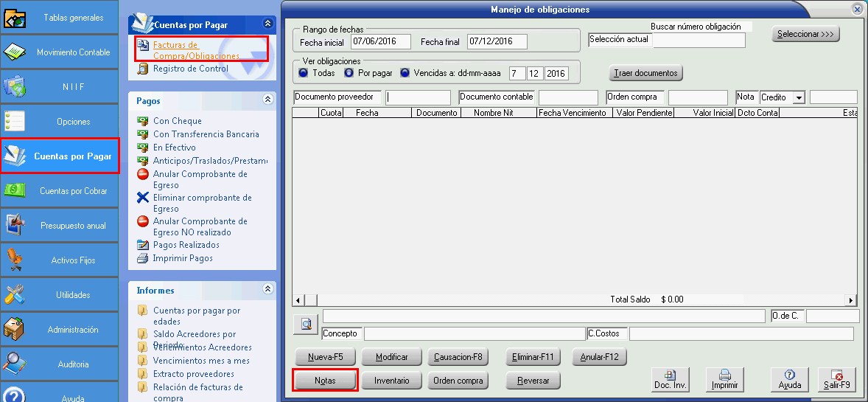Click the search icon button below the grid
The image size is (868, 402).
pos(305,324)
